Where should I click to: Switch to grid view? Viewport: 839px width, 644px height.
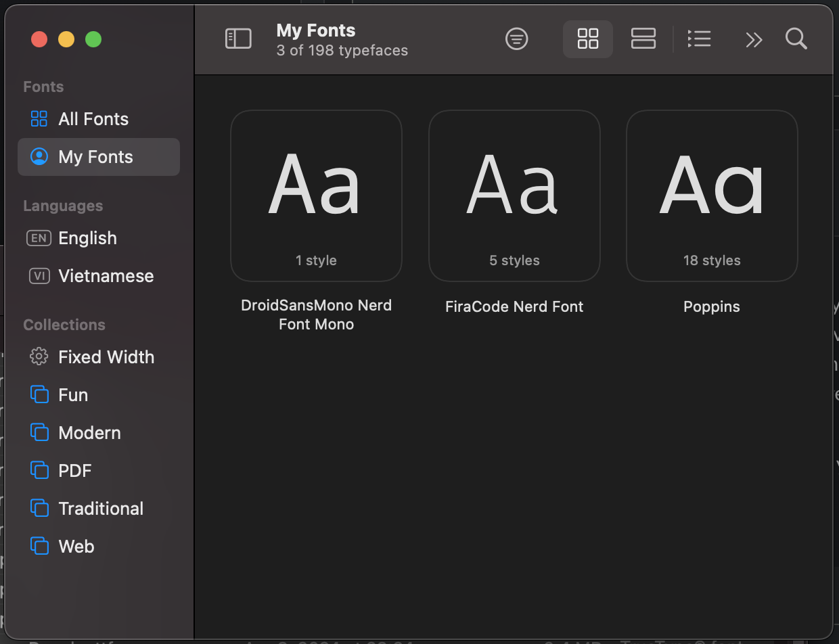[588, 39]
